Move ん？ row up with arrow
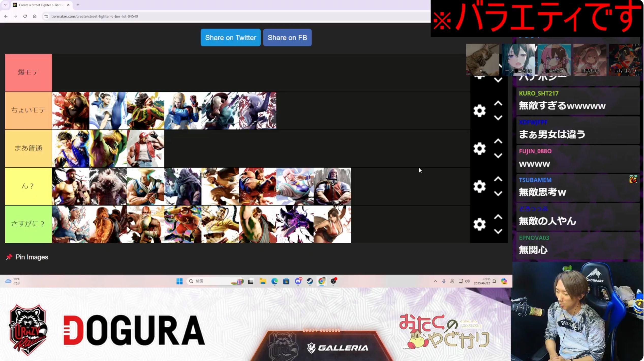644x361 pixels. pos(498,179)
